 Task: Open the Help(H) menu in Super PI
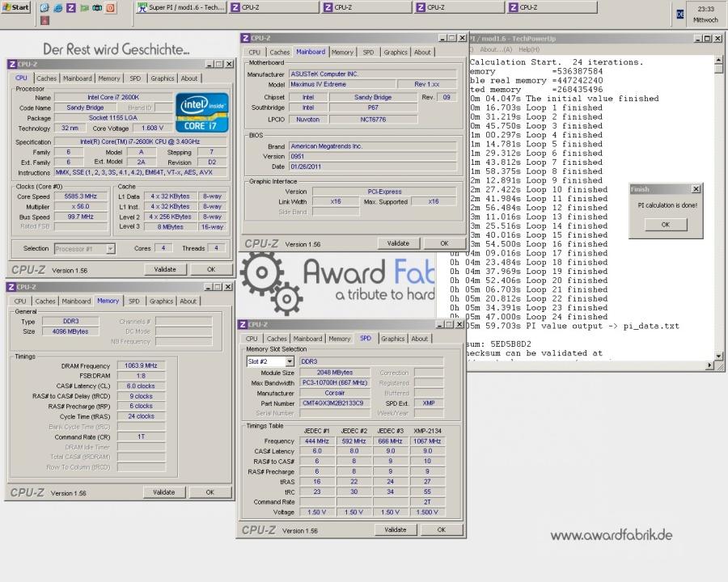(x=529, y=49)
